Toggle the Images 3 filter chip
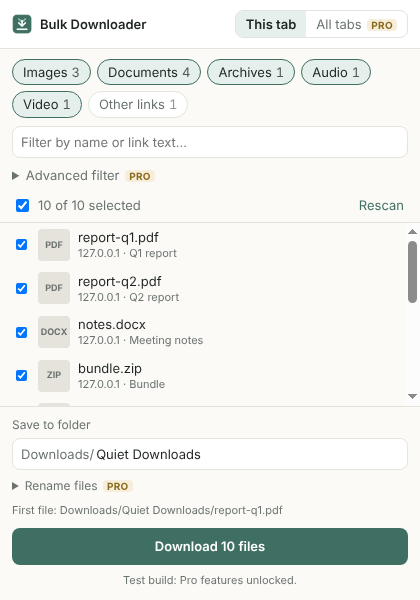The height and width of the screenshot is (600, 420). click(51, 72)
